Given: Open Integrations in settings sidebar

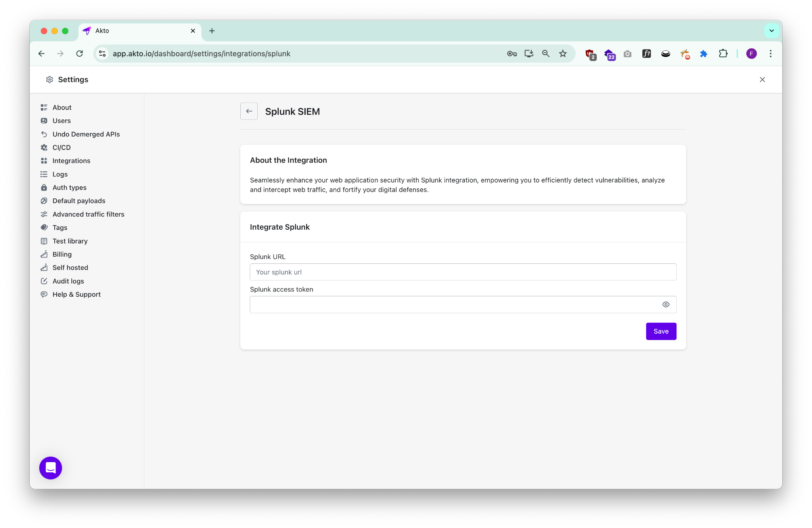Looking at the screenshot, I should click(x=71, y=161).
